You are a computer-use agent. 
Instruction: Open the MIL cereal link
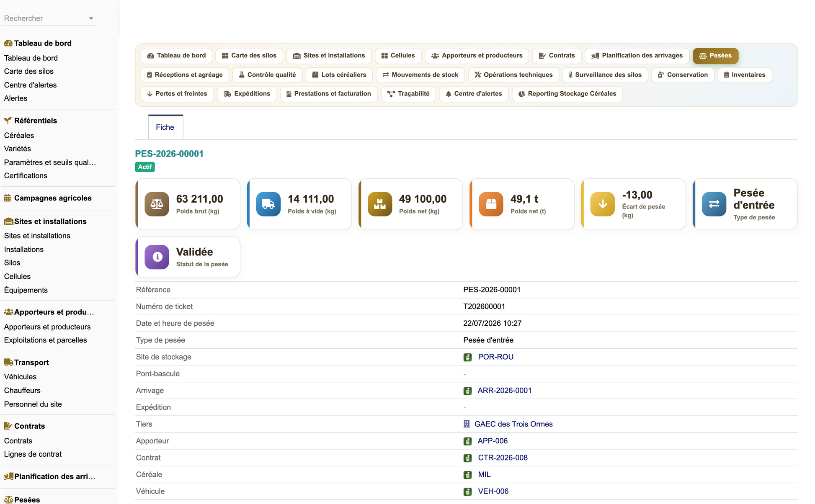484,475
